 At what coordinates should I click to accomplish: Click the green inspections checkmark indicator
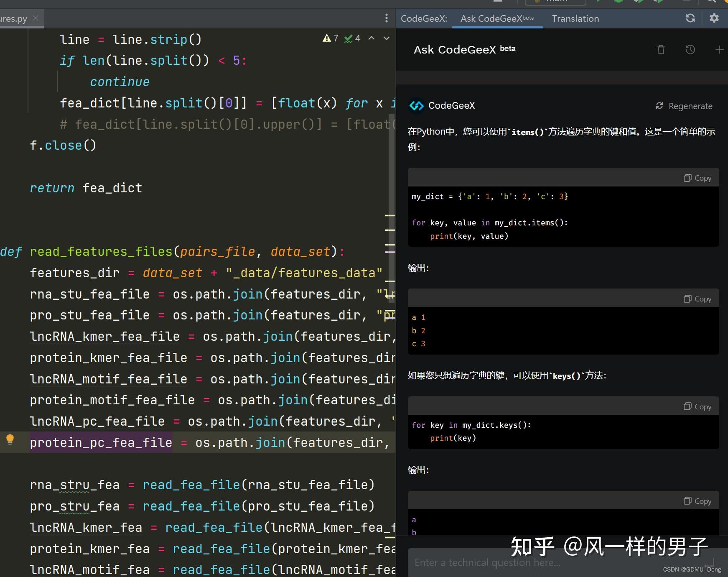[x=351, y=38]
